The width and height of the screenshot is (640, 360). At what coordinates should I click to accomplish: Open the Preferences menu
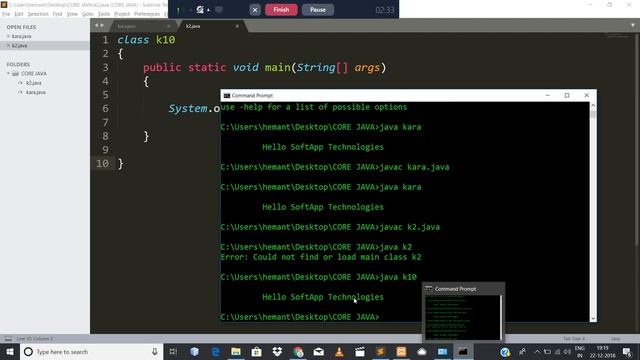point(147,14)
